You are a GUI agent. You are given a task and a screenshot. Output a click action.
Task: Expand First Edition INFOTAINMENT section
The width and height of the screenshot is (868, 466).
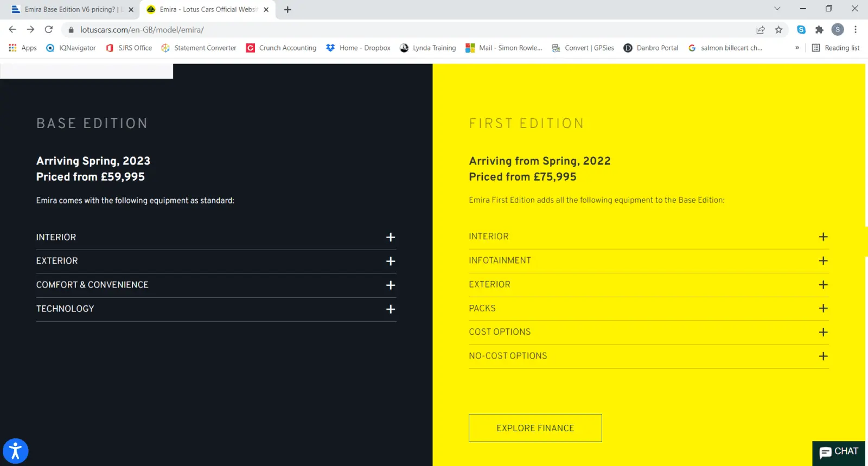click(x=823, y=261)
